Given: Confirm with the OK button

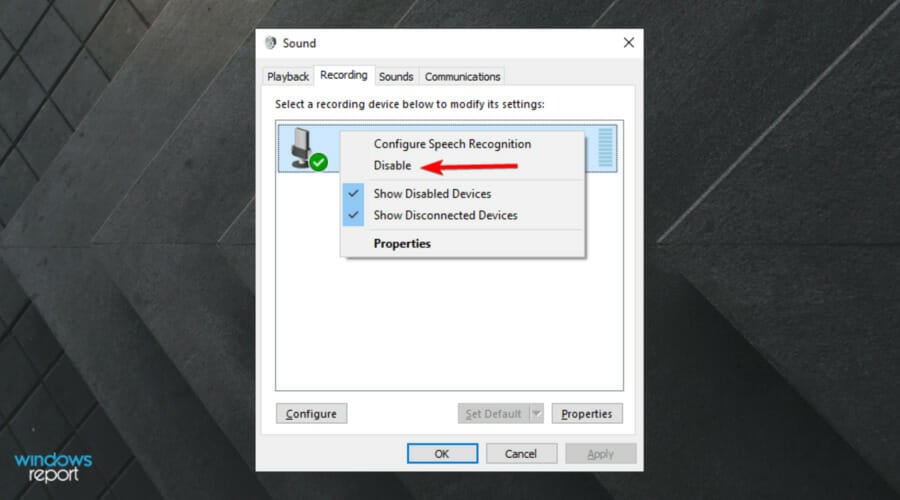Looking at the screenshot, I should click(442, 454).
